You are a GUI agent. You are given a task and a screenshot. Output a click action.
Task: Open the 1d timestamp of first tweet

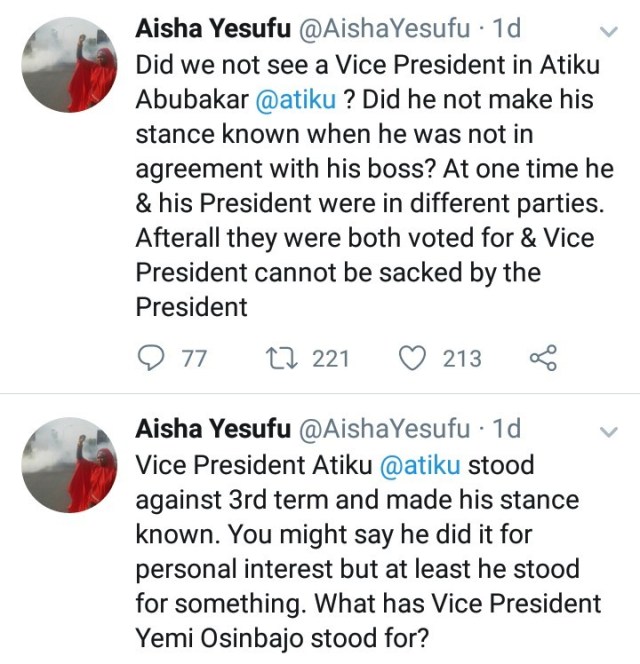505,29
